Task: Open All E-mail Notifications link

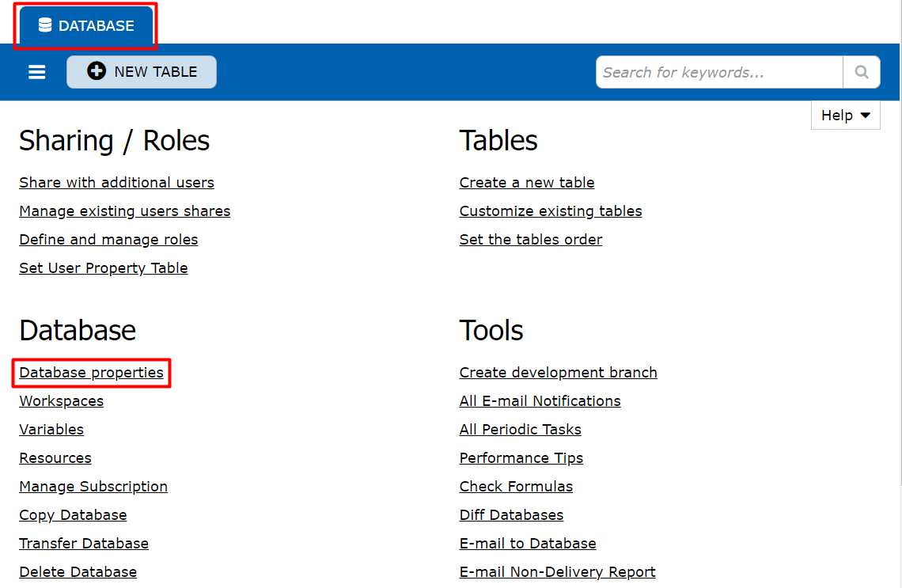Action: coord(540,401)
